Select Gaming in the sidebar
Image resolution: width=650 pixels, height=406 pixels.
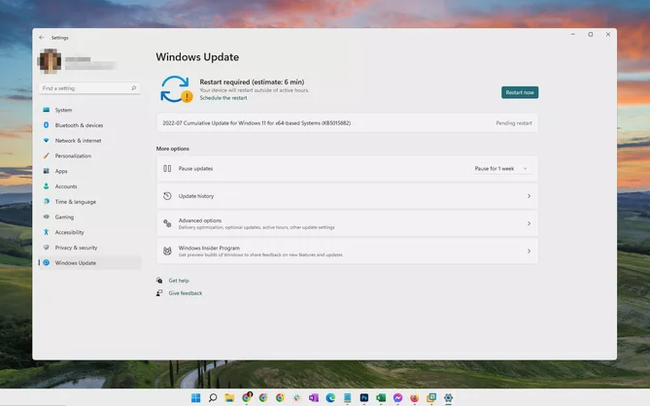point(64,217)
